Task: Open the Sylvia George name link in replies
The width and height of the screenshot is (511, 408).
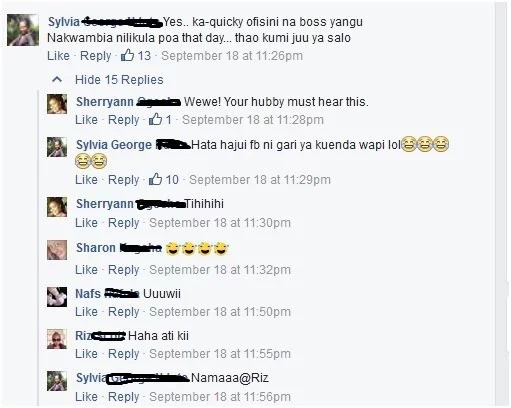Action: (114, 145)
